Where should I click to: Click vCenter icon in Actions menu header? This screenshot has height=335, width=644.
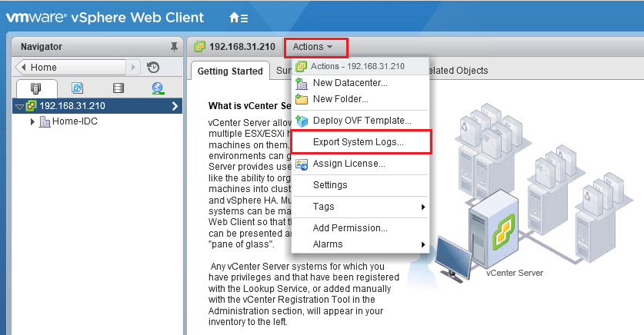click(x=301, y=66)
